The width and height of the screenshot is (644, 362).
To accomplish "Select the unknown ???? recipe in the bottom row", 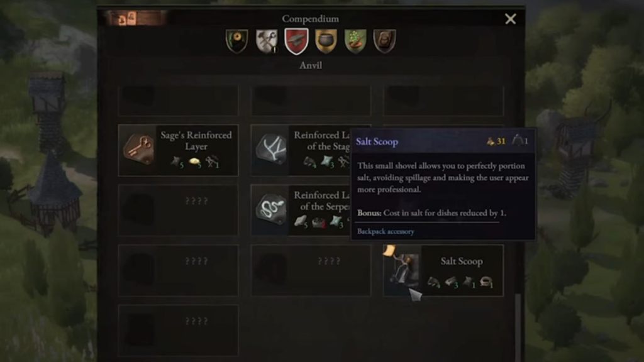I will (x=178, y=330).
